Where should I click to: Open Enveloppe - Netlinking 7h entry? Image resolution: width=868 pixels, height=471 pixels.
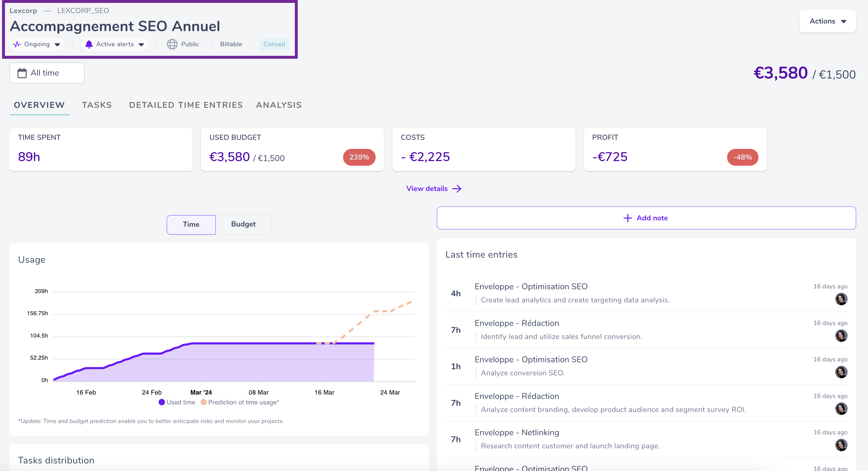point(646,439)
